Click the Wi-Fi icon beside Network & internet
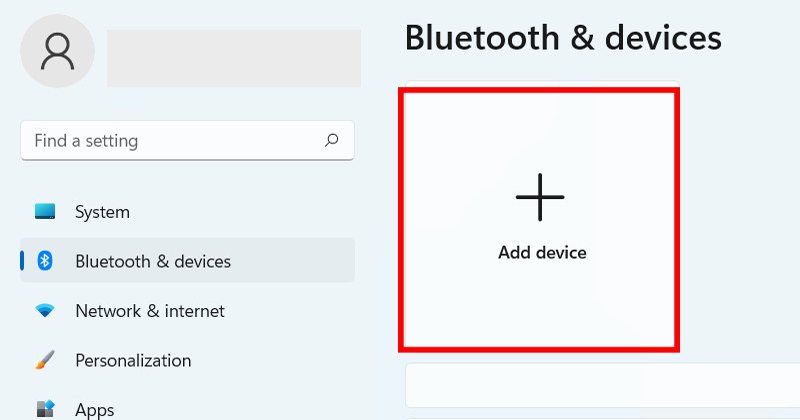800x420 pixels. coord(45,311)
